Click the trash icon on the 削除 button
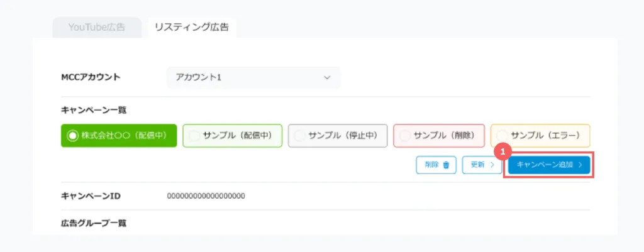Screen dimensions: 644x252 (447, 165)
